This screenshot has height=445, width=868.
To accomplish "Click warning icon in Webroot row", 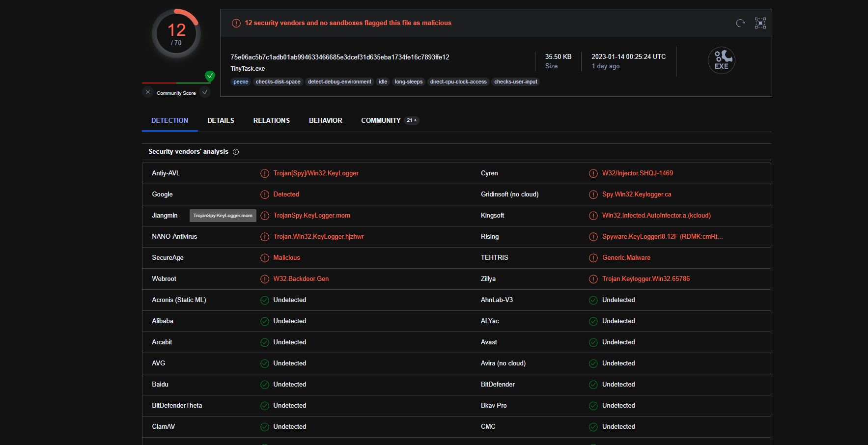I will pyautogui.click(x=265, y=279).
